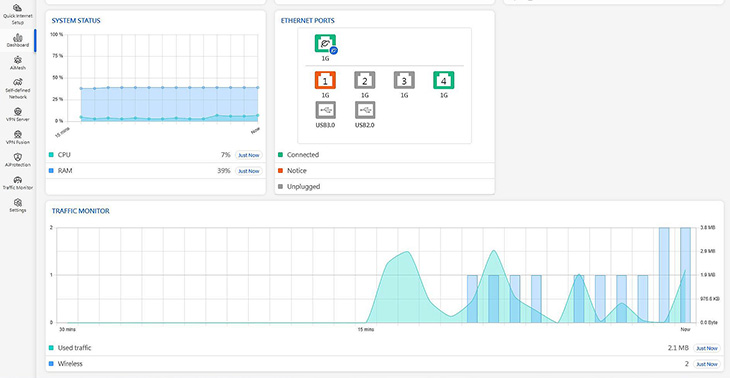Screen dimensions: 730x378
Task: Click orange LAN port 1 icon
Action: [x=325, y=81]
